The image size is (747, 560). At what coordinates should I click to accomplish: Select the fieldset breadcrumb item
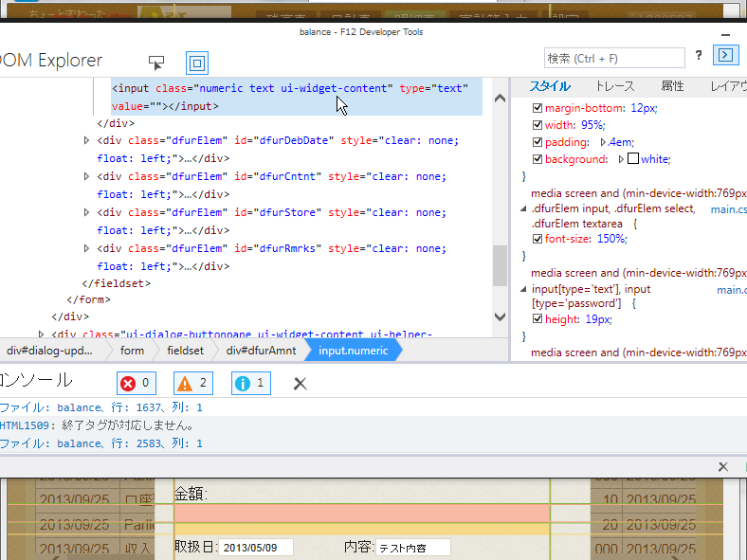tap(185, 351)
